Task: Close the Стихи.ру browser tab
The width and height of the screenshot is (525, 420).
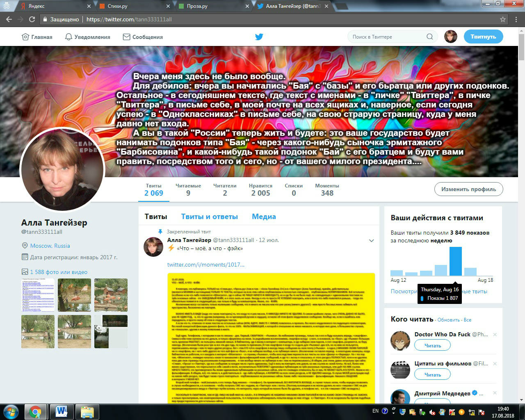Action: (x=168, y=6)
